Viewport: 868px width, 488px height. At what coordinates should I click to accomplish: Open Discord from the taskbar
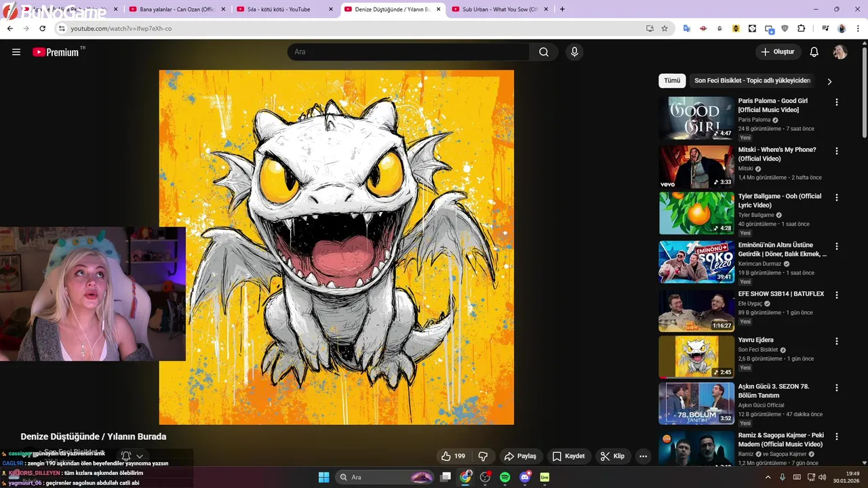(524, 477)
